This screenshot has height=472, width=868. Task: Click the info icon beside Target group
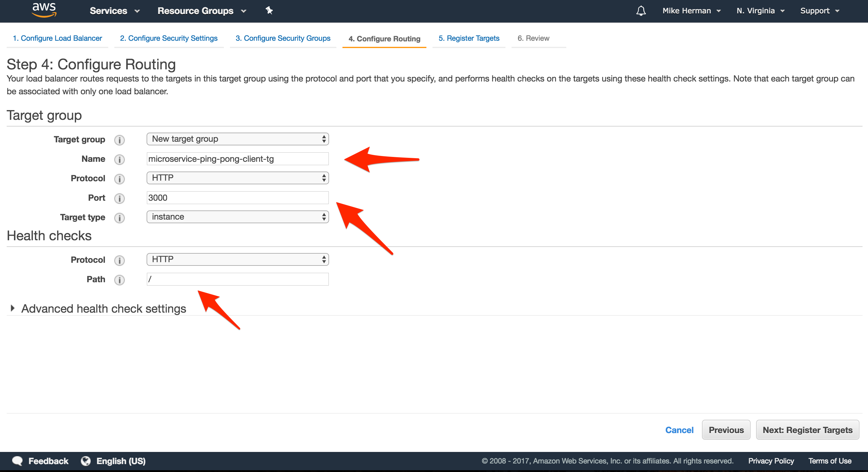(x=119, y=140)
